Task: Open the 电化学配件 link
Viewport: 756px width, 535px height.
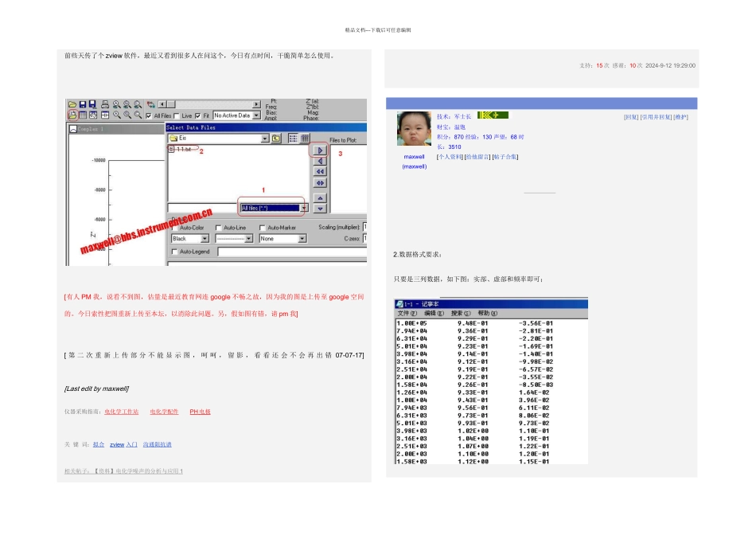Action: 164,412
